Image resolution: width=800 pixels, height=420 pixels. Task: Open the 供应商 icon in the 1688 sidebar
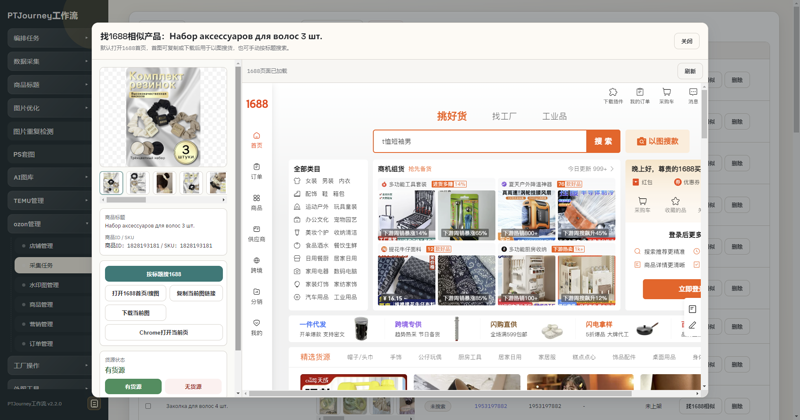[x=256, y=229]
